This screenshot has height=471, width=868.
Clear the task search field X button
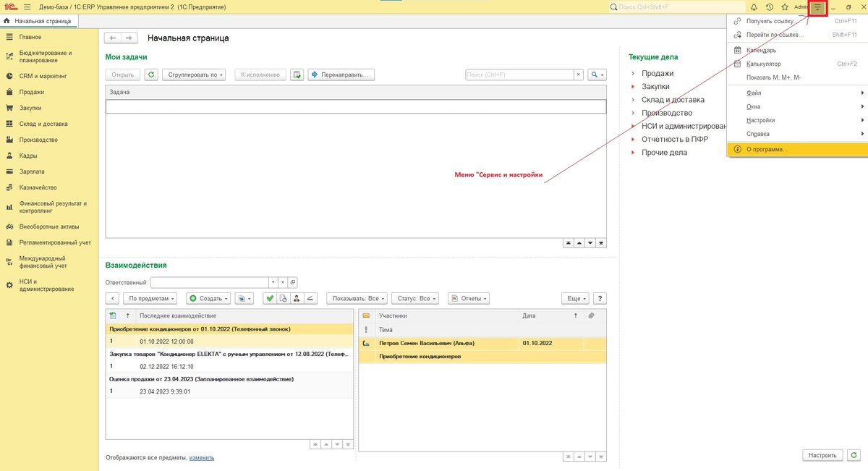point(578,75)
